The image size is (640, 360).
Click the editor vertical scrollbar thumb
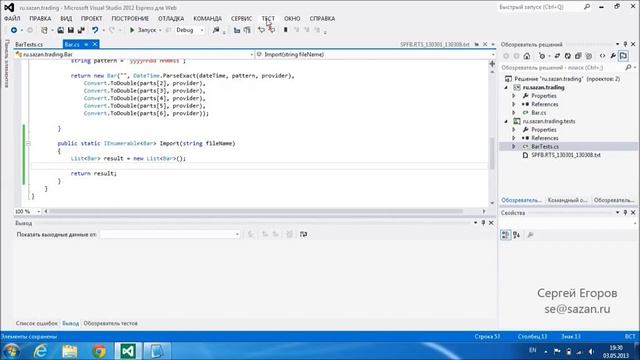coord(492,153)
